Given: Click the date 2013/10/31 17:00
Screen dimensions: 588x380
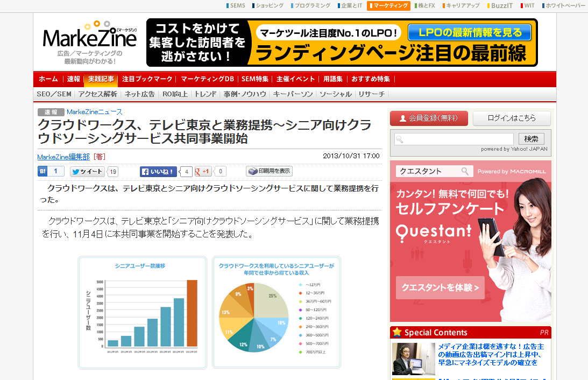Looking at the screenshot, I should pos(351,156).
